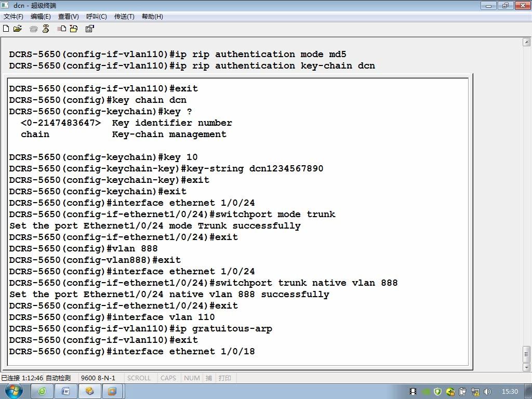
Task: Click the Disconnect phone toolbar icon
Action: [46, 29]
